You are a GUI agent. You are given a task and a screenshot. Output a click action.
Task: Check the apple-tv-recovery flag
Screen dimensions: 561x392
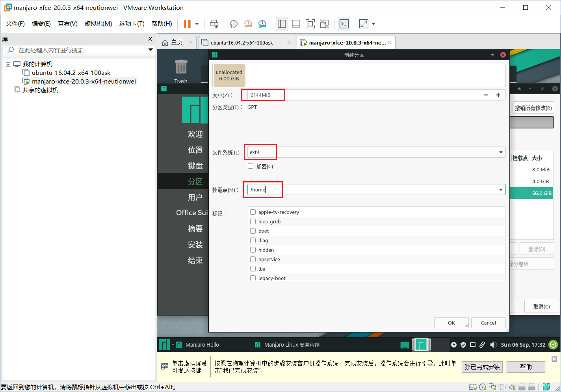(x=253, y=212)
